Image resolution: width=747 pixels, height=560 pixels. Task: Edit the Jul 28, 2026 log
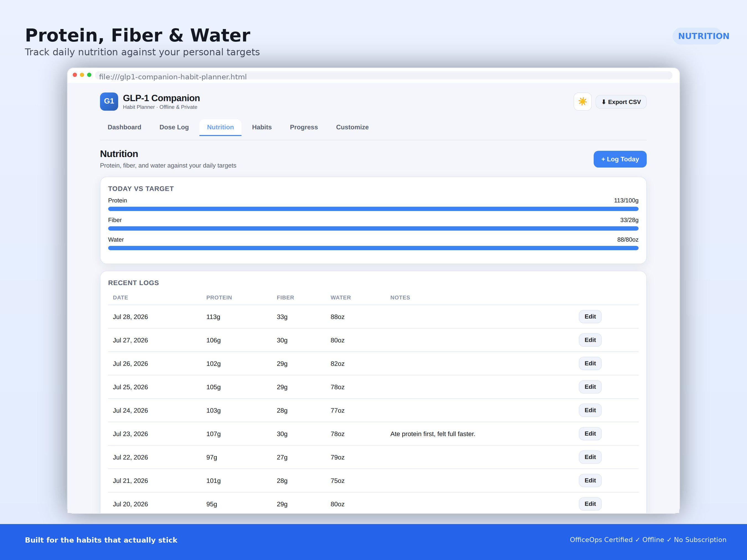point(590,317)
